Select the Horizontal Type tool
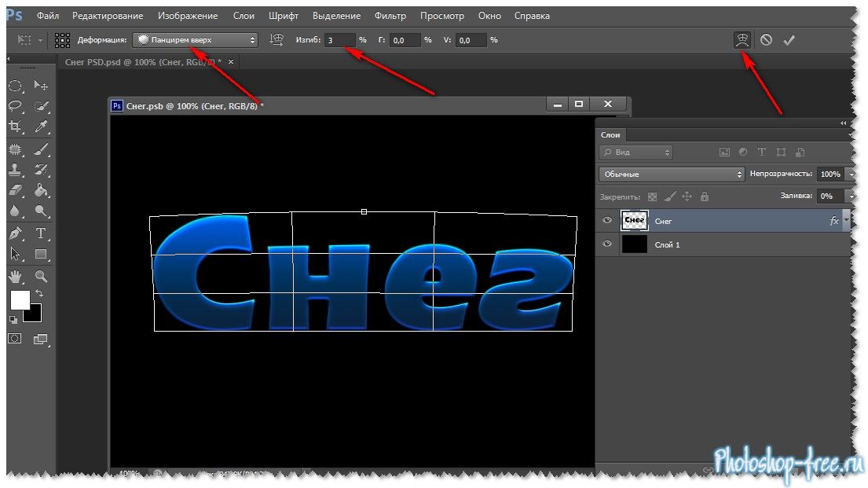 [42, 233]
